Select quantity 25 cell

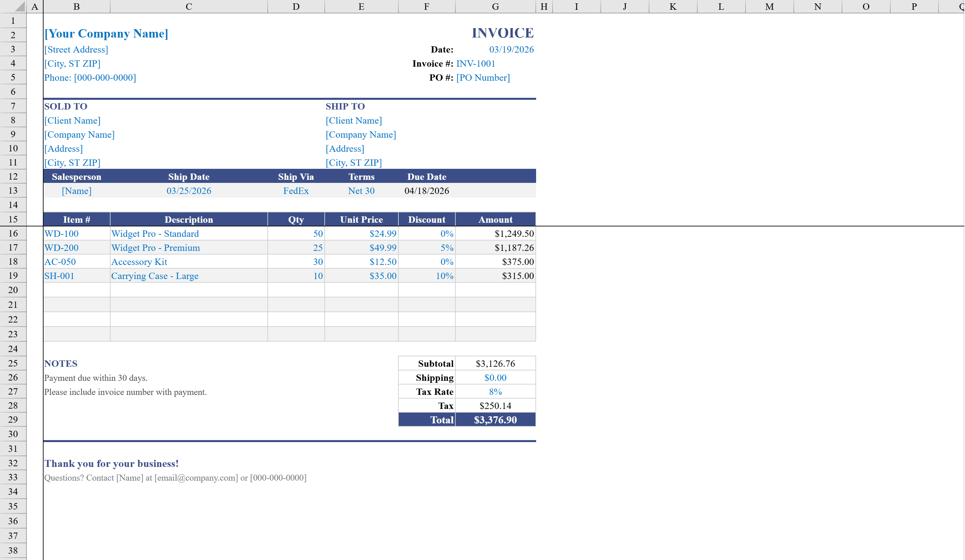[296, 248]
